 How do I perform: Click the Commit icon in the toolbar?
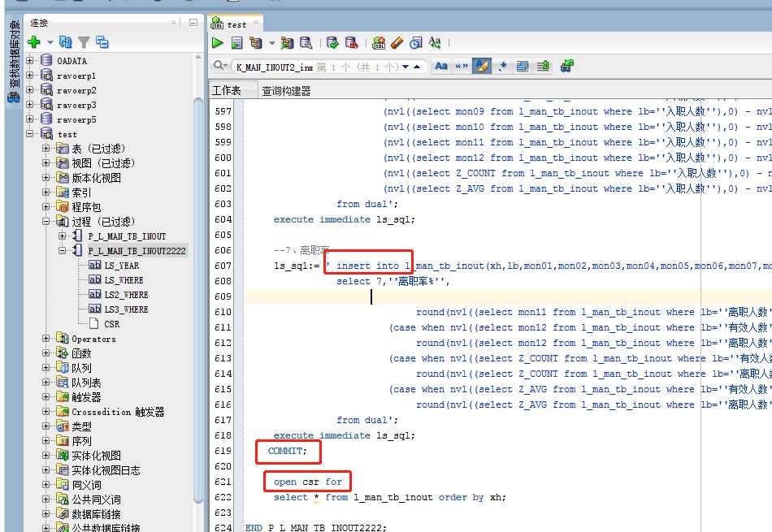(x=333, y=43)
